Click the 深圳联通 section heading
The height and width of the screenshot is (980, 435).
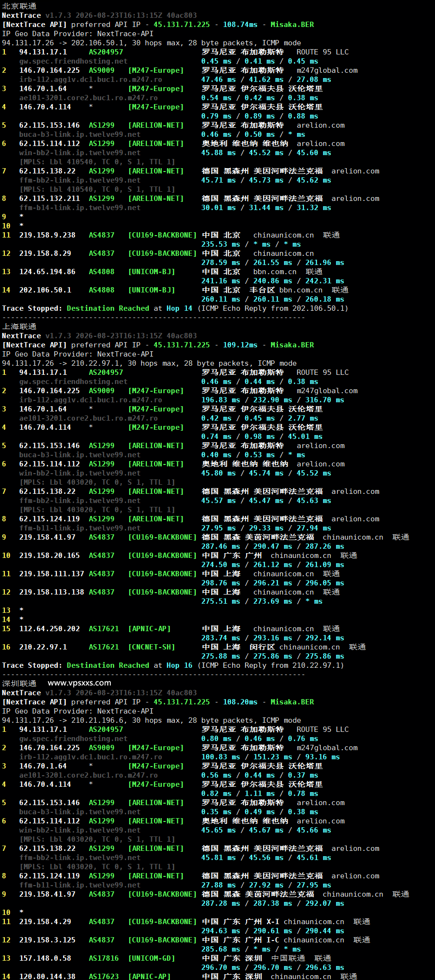[x=19, y=684]
